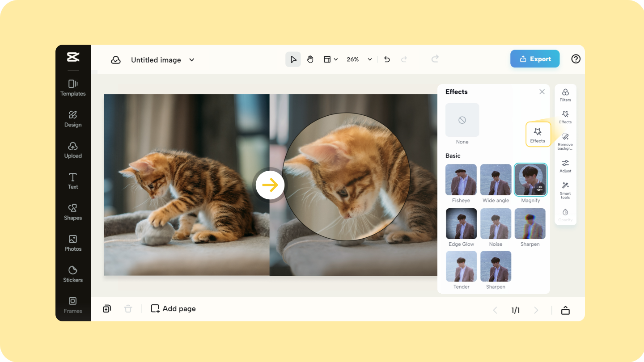This screenshot has height=362, width=644.
Task: Open the canvas layout resize dropdown
Action: pyautogui.click(x=330, y=59)
